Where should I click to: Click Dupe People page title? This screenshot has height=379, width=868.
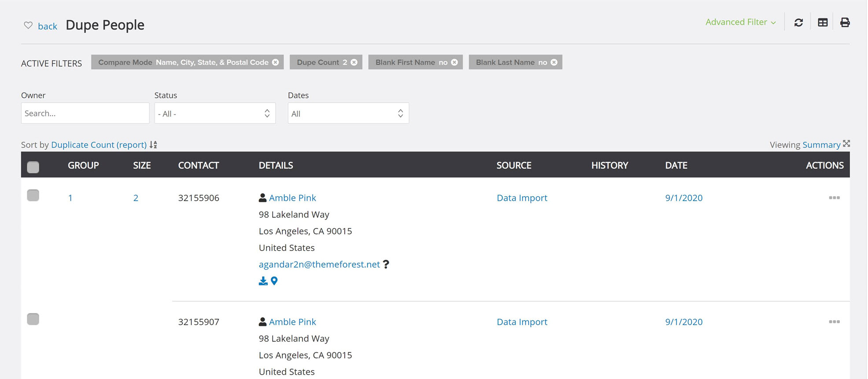[105, 25]
